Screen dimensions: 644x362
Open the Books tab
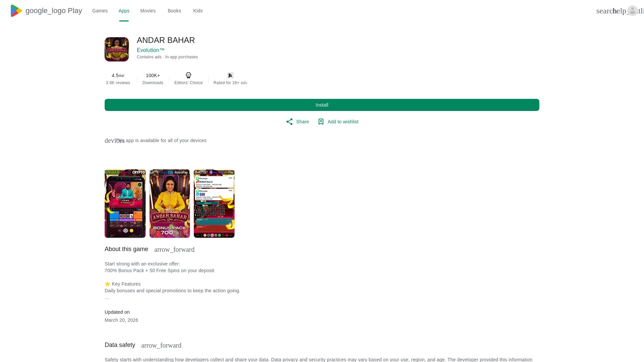point(174,11)
